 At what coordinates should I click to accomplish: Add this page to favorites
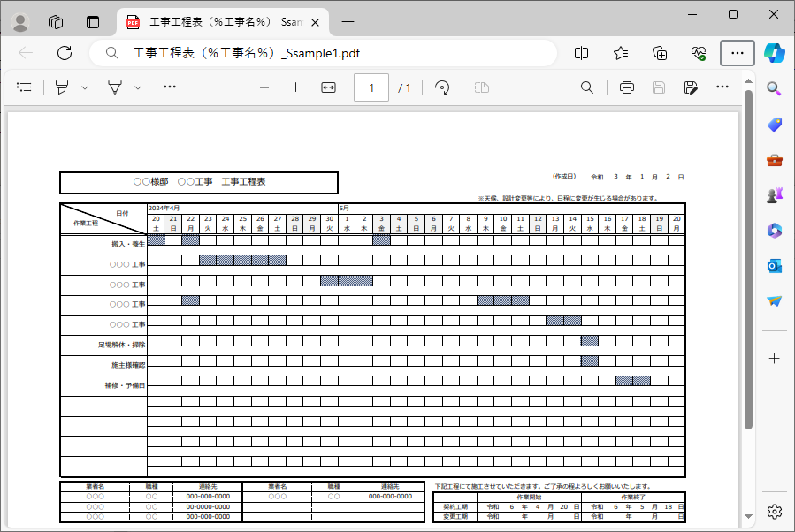tap(620, 53)
